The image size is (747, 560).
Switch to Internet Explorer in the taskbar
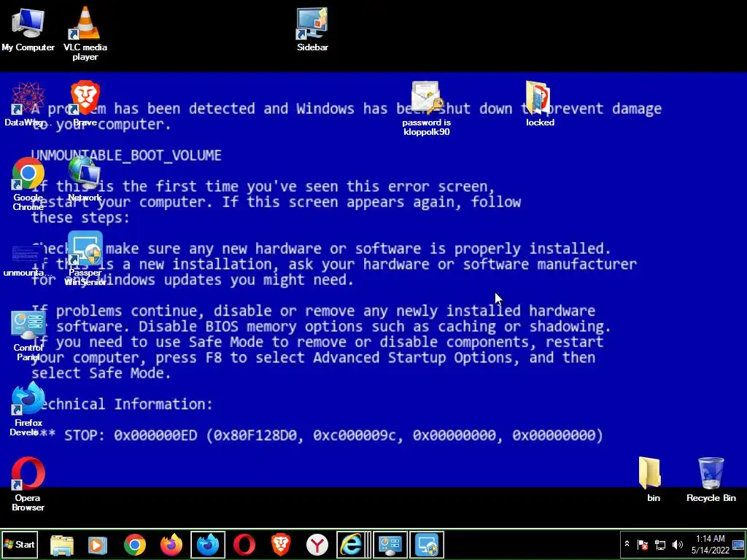[352, 545]
